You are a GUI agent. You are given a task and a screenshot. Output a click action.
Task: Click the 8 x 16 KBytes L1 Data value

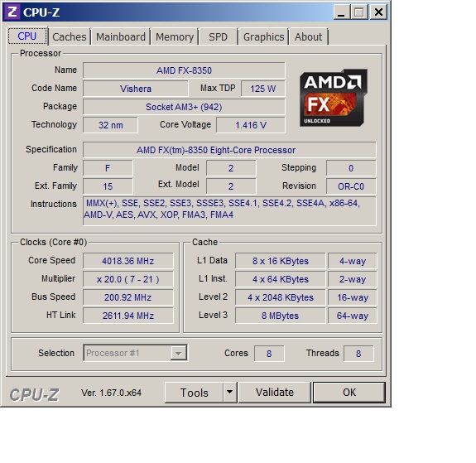click(x=280, y=261)
